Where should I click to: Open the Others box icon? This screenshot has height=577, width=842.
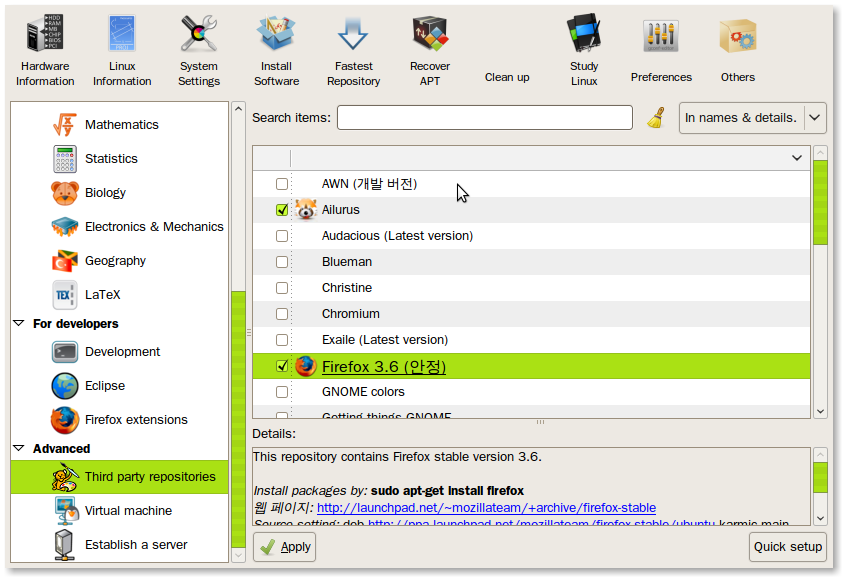[x=738, y=36]
